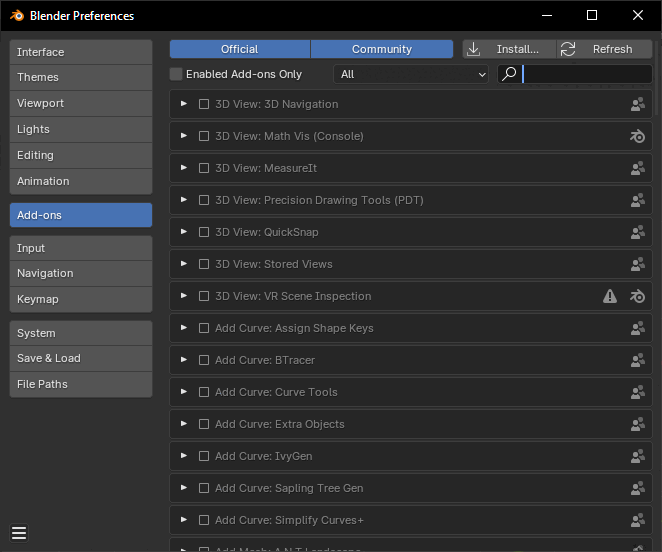Toggle the Community add-ons filter

pos(382,49)
